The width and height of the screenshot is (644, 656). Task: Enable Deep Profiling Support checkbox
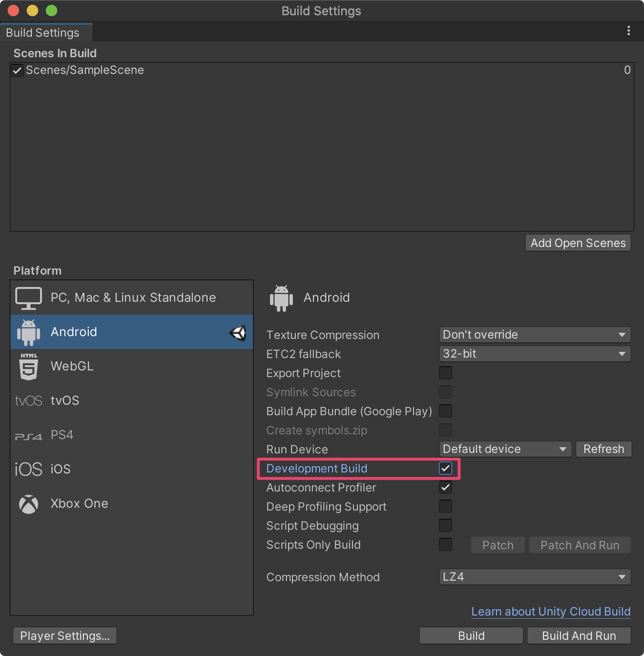click(446, 507)
